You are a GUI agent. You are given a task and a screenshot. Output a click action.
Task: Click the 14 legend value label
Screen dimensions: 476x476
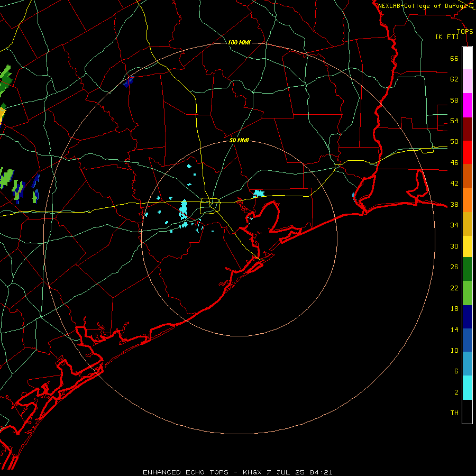click(454, 329)
